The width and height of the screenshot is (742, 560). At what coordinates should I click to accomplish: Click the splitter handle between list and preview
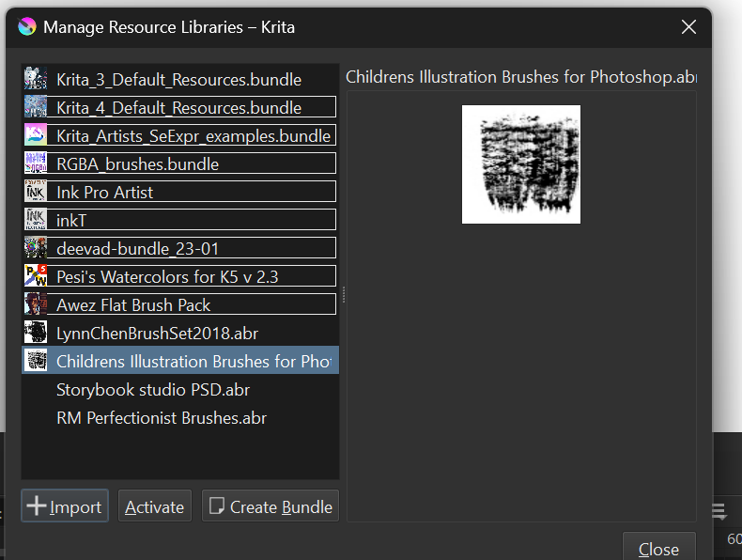pyautogui.click(x=344, y=294)
